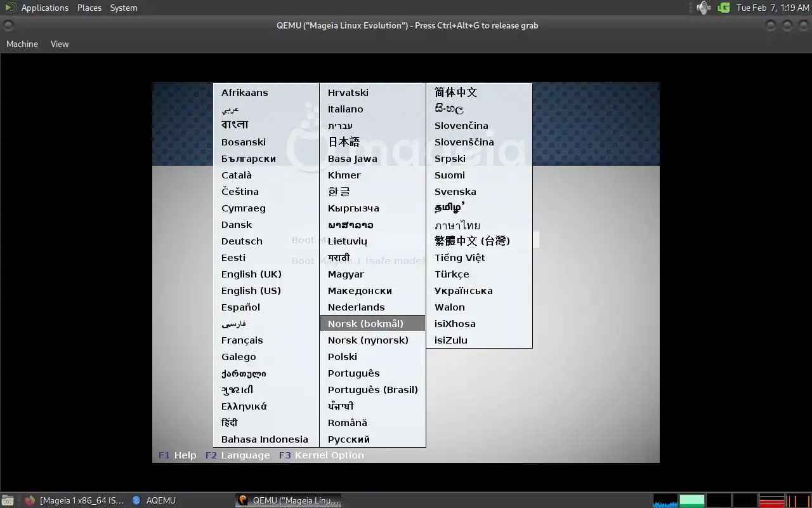Image resolution: width=812 pixels, height=508 pixels.
Task: Click the green G tray icon
Action: (724, 8)
